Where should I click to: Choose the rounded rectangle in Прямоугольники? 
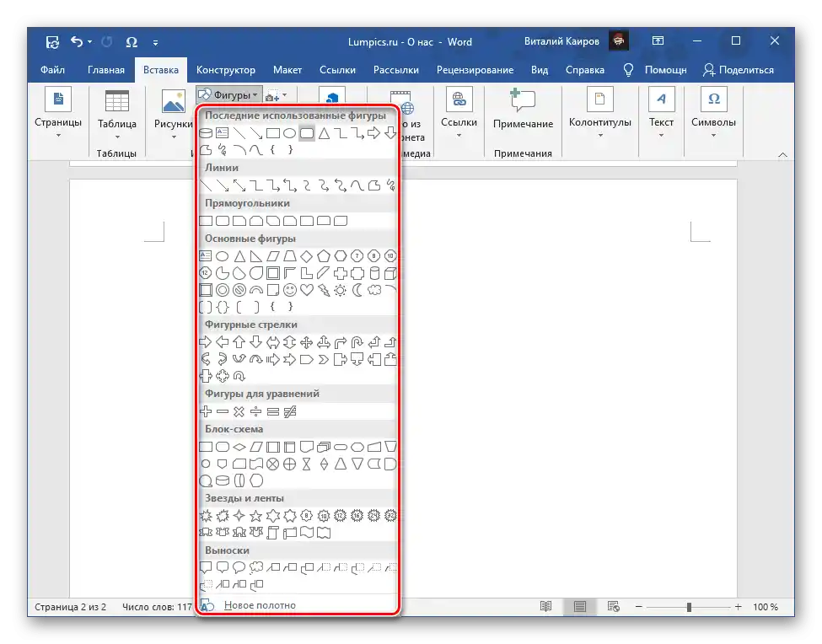(x=223, y=221)
